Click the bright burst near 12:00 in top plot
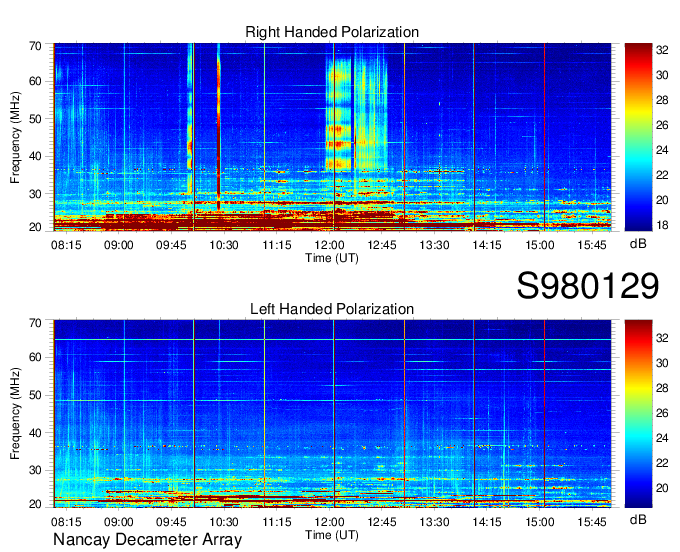The image size is (680, 552). pos(339,115)
